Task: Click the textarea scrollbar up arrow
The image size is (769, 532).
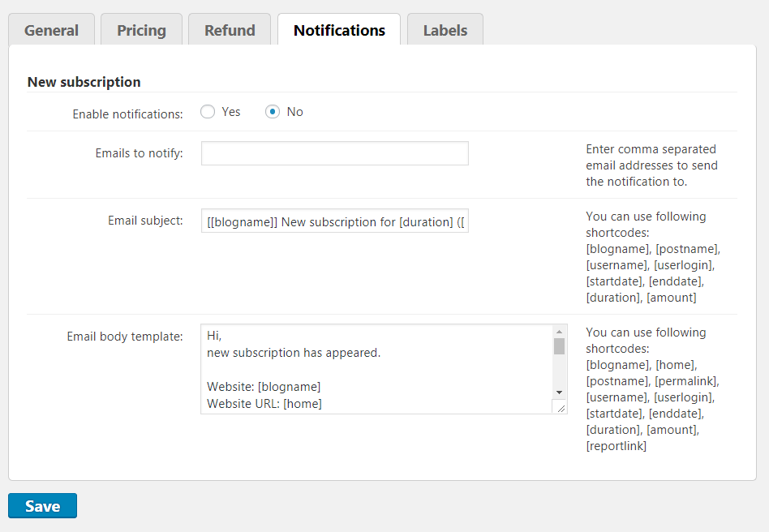Action: 559,331
